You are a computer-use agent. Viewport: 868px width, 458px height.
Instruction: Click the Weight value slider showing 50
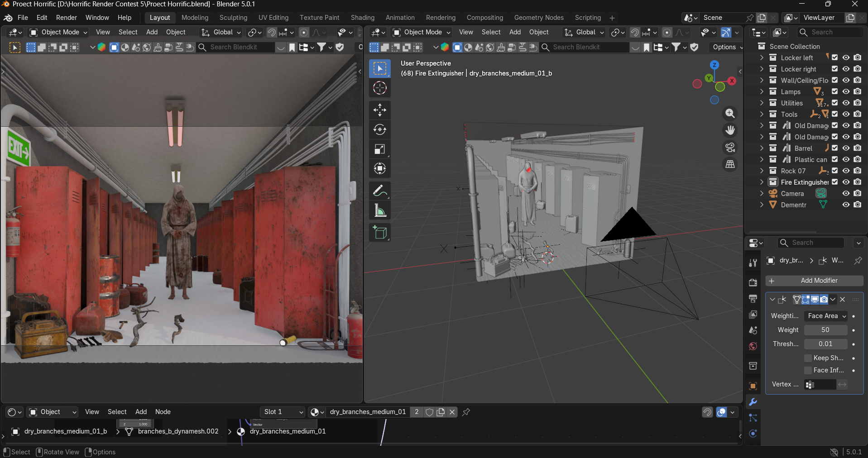(826, 330)
